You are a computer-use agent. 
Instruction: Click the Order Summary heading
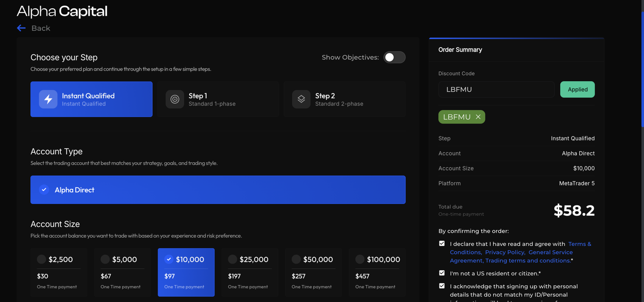coord(460,50)
